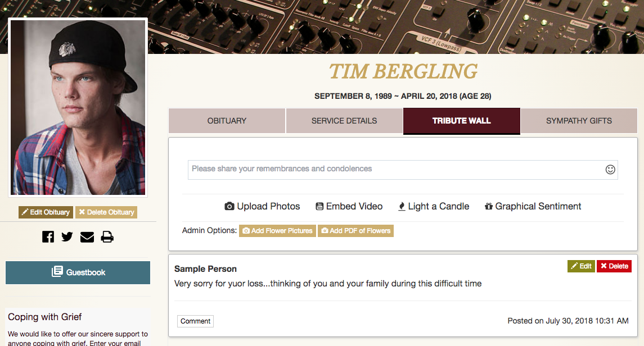Click Add PDF of Flowers button
This screenshot has height=346, width=644.
pyautogui.click(x=355, y=231)
